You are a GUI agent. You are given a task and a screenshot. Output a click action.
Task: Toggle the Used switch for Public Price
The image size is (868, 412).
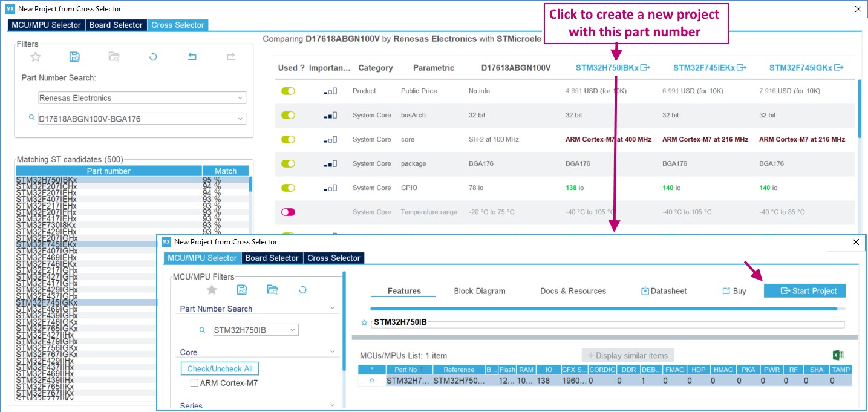(x=288, y=91)
